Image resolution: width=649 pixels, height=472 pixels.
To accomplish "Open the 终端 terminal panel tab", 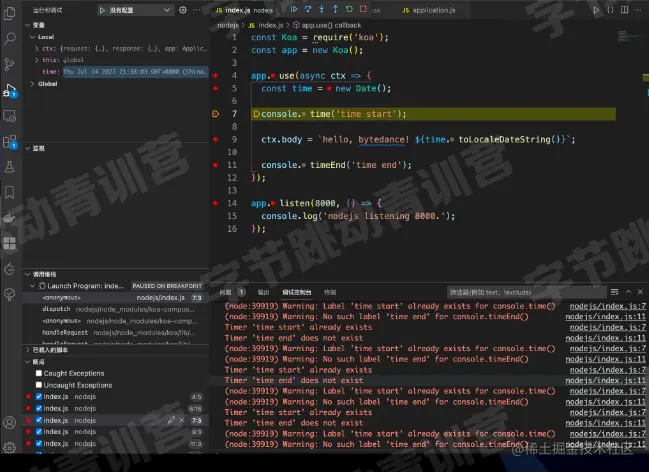I will (x=330, y=292).
